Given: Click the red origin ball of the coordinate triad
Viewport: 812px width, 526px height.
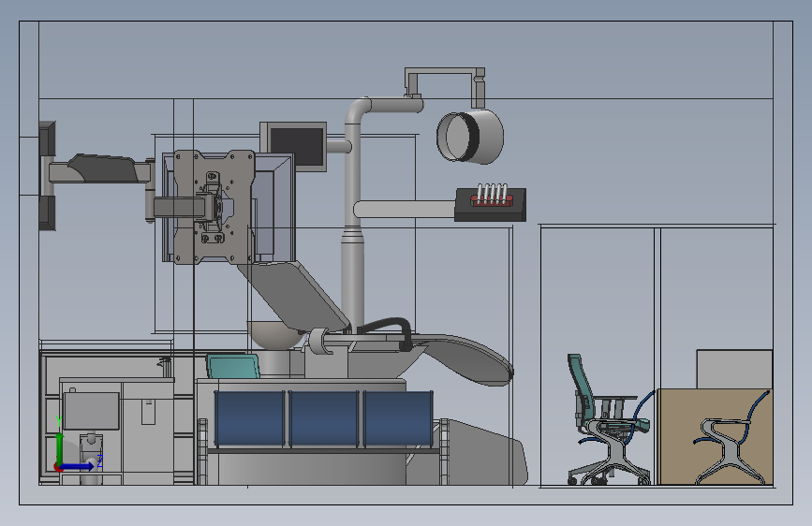Looking at the screenshot, I should (x=57, y=467).
